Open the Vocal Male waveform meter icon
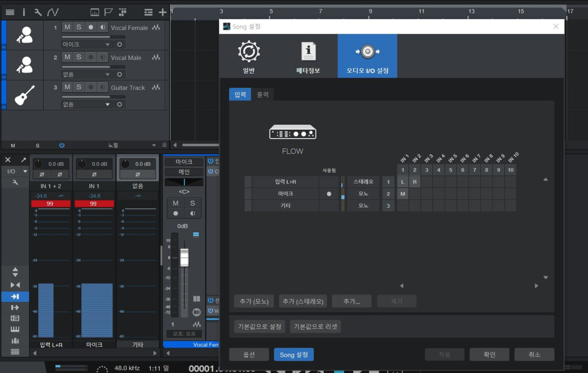The height and width of the screenshot is (373, 588). pos(156,58)
